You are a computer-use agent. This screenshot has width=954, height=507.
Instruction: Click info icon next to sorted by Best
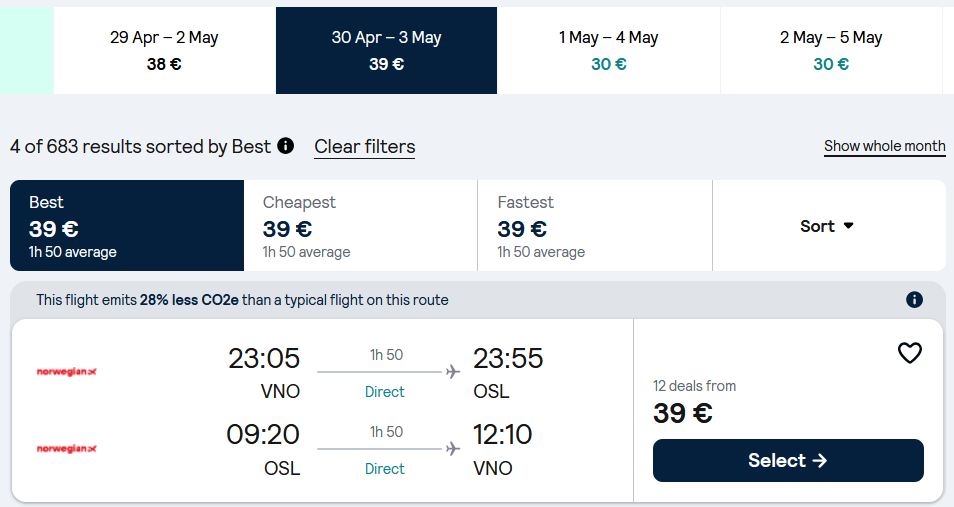point(286,146)
